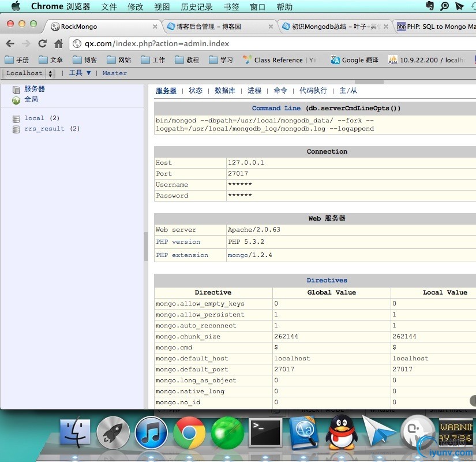Image resolution: width=476 pixels, height=462 pixels.
Task: Open QQ penguin in the dock
Action: tap(341, 433)
